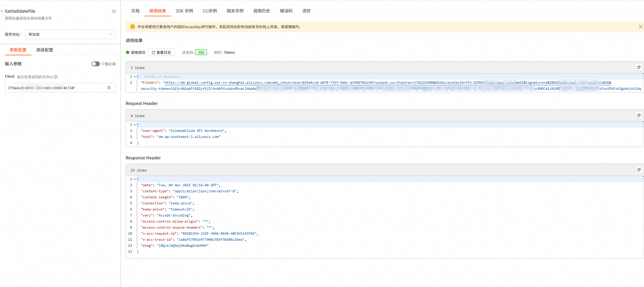Dismiss the AccessKey warning banner
Image resolution: width=644 pixels, height=287 pixels.
click(640, 27)
